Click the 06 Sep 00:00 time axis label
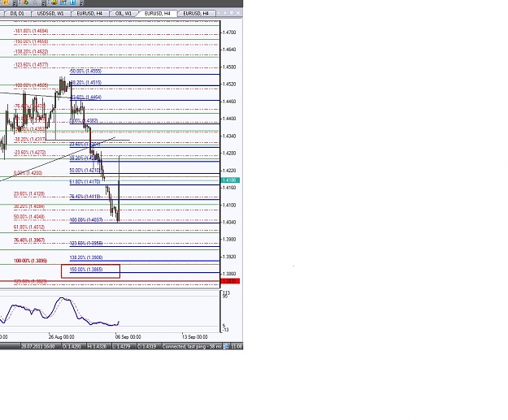Viewport: 508px width, 420px height. coord(128,337)
